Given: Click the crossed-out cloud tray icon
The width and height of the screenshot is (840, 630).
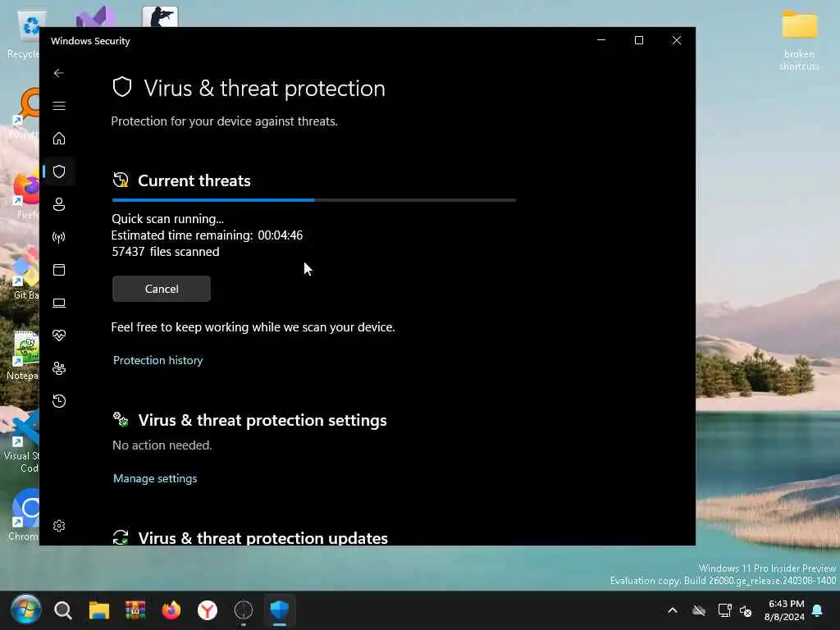Looking at the screenshot, I should pos(699,610).
